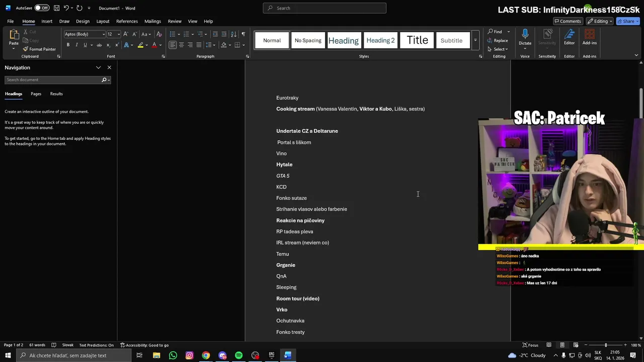Clear all formatting
The image size is (644, 362).
[159, 34]
